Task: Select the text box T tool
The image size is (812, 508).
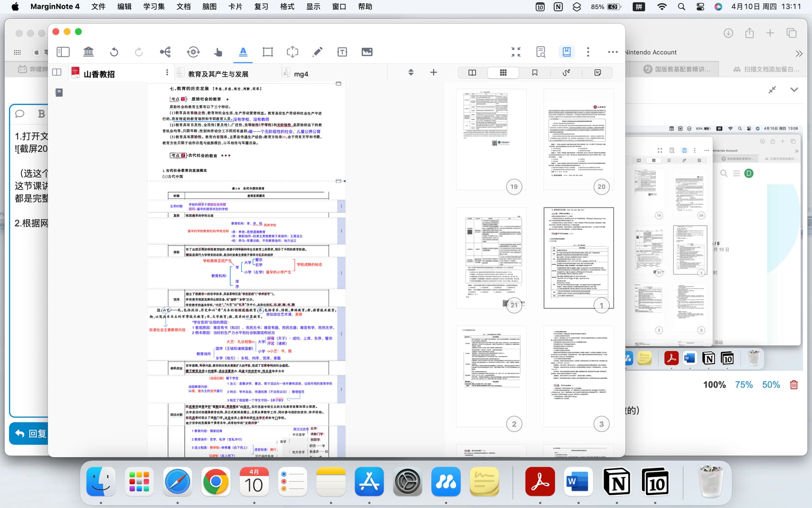Action: (342, 52)
